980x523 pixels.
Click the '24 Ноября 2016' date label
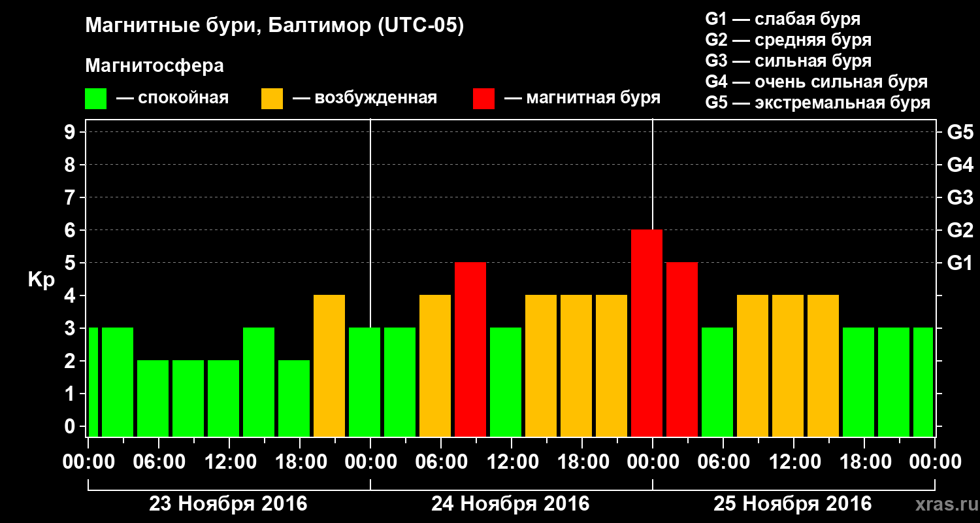click(510, 504)
